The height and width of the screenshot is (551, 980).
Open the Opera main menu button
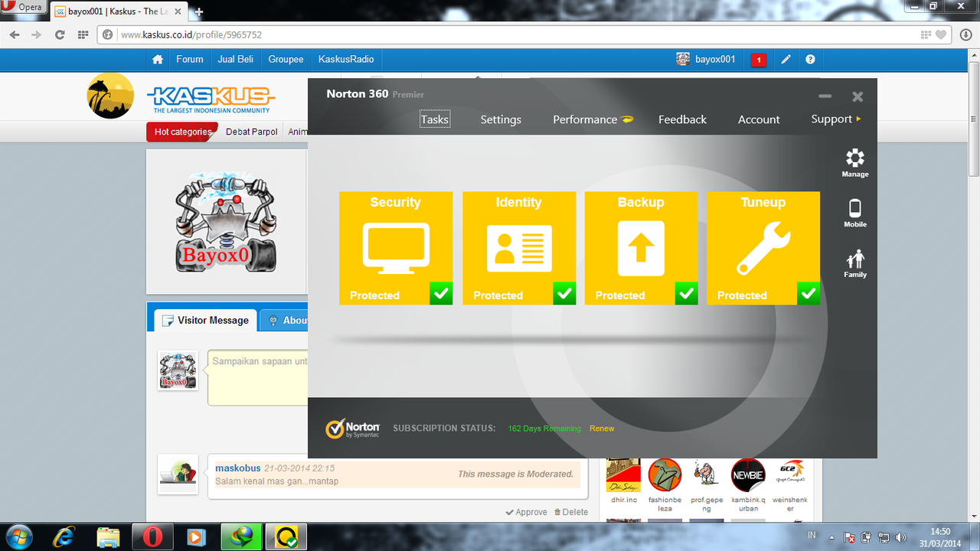click(23, 7)
